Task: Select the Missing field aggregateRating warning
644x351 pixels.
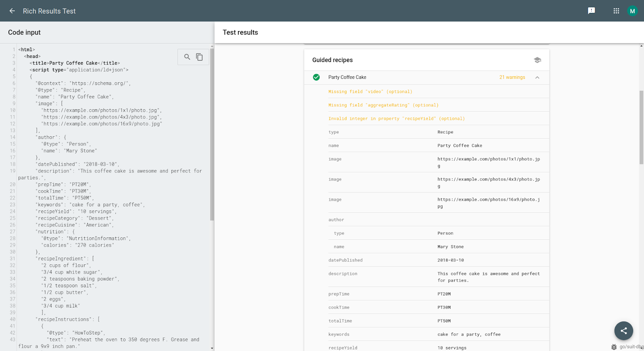Action: click(383, 105)
